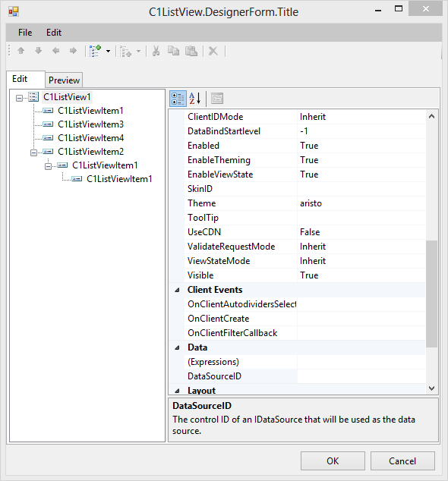Click the C1ListView1 list icon in tree
Image resolution: width=448 pixels, height=481 pixels.
point(33,97)
